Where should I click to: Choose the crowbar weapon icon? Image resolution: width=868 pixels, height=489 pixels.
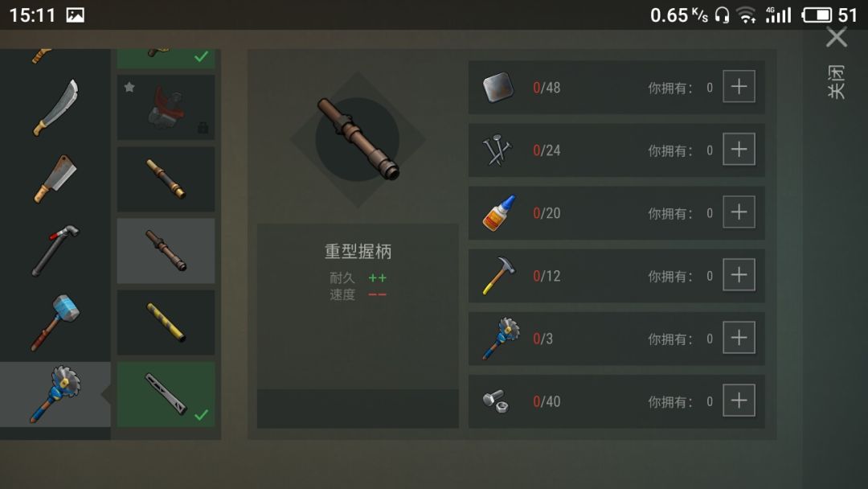pos(55,250)
